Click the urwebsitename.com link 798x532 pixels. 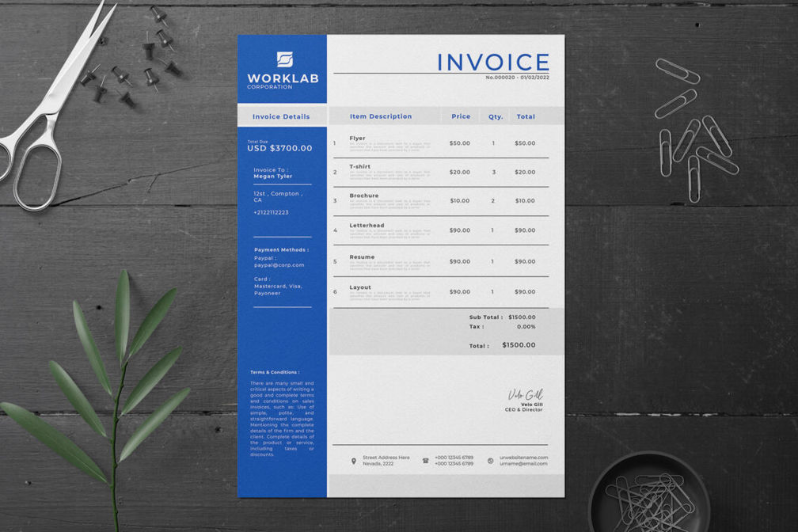(524, 457)
